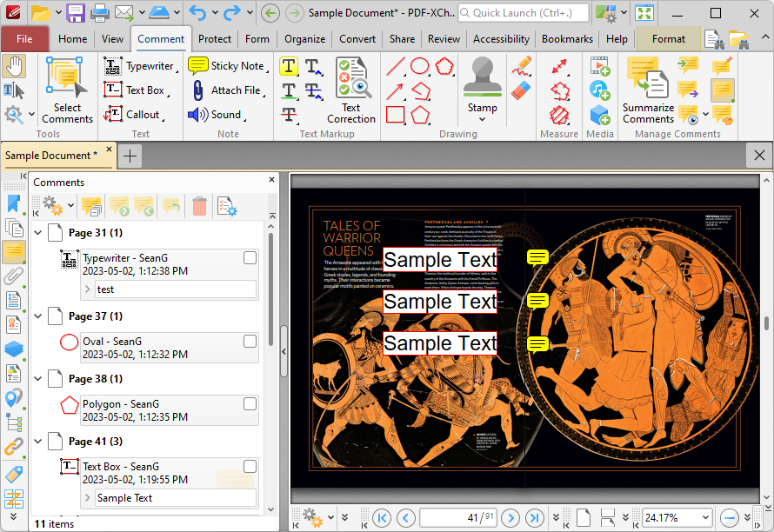Click the Select Comments tool
Image resolution: width=774 pixels, height=532 pixels.
coord(67,90)
